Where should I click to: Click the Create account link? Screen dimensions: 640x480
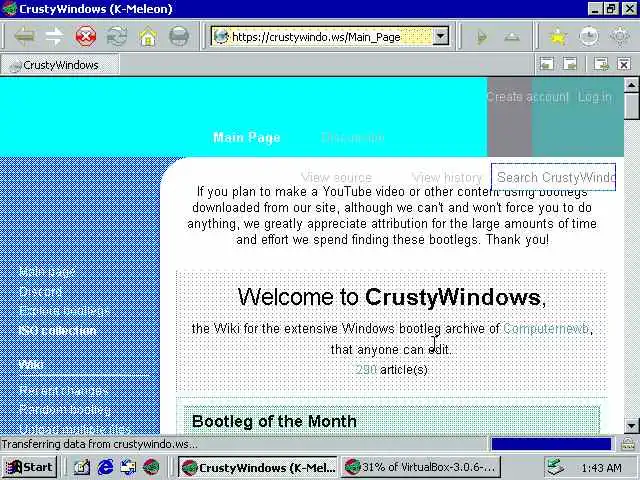527,97
